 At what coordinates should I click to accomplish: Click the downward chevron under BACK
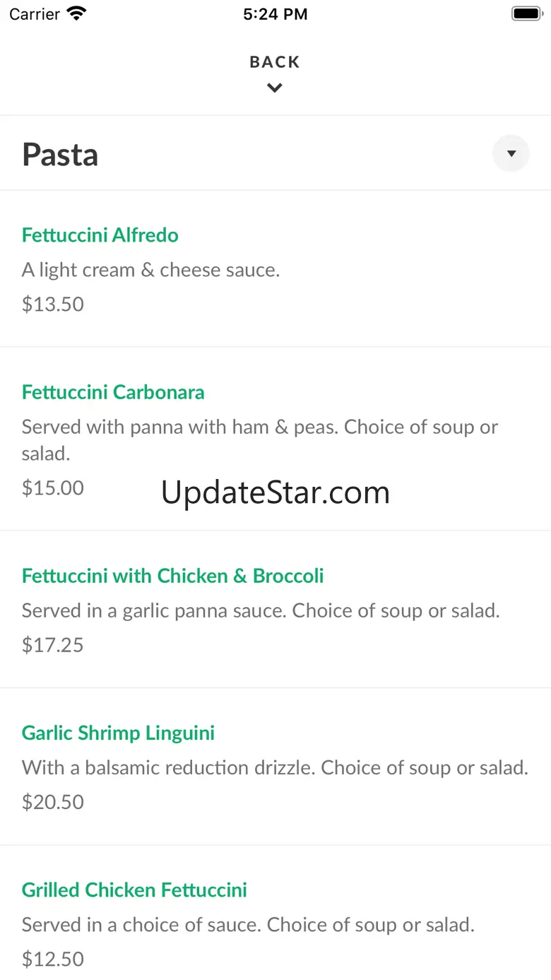pyautogui.click(x=275, y=88)
